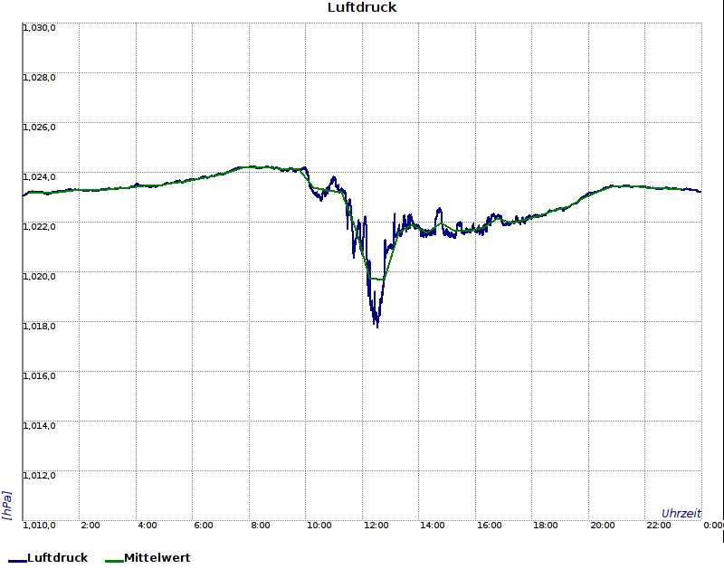Click the 10:00 time tick label
The height and width of the screenshot is (588, 724).
coord(319,526)
